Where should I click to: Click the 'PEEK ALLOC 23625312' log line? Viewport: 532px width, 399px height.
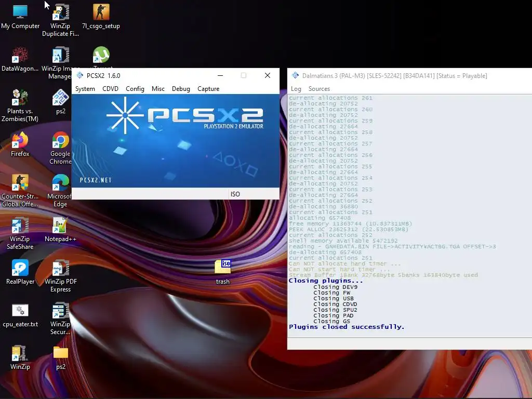click(x=349, y=229)
